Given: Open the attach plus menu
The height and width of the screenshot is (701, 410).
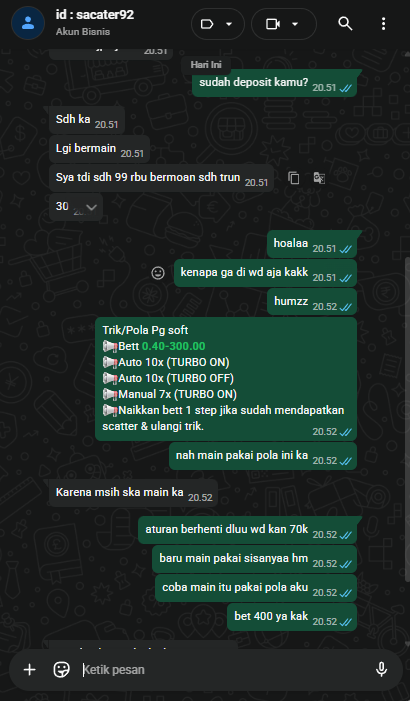Looking at the screenshot, I should tap(30, 669).
